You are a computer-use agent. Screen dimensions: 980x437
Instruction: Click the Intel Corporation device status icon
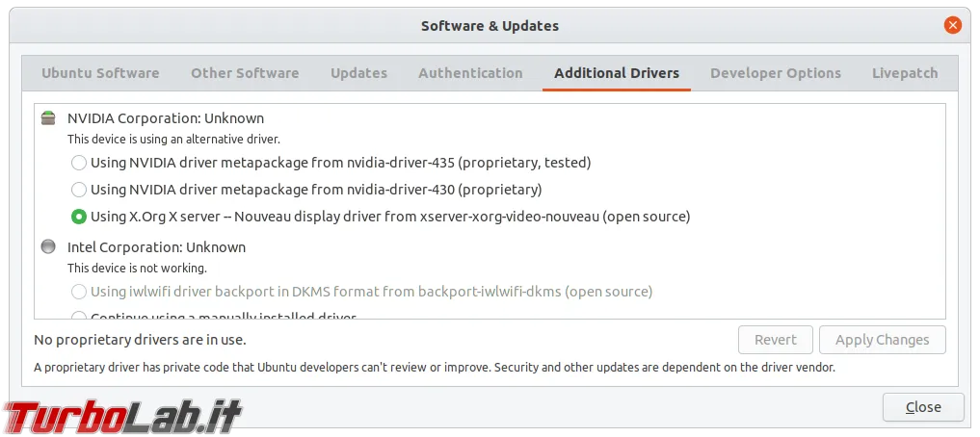[48, 246]
